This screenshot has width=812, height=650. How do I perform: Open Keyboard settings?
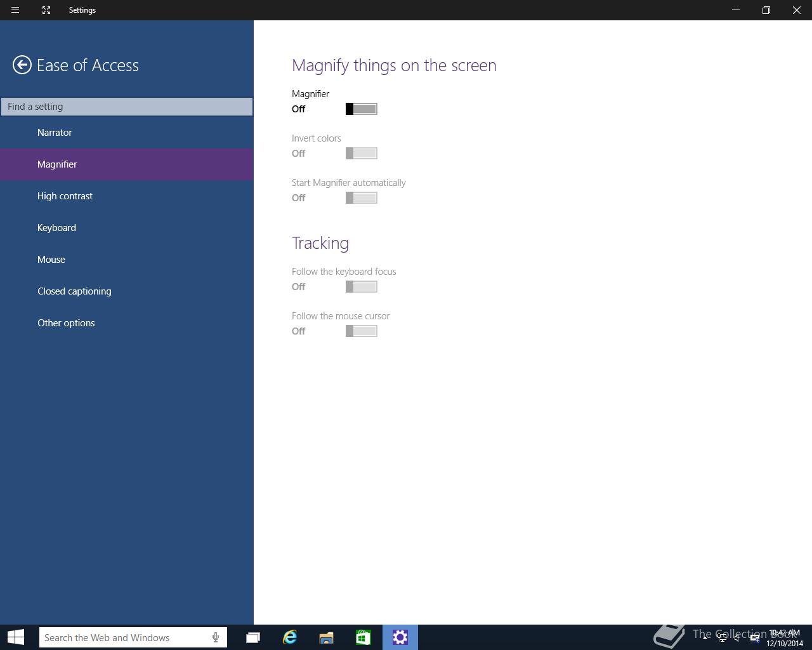click(x=127, y=228)
